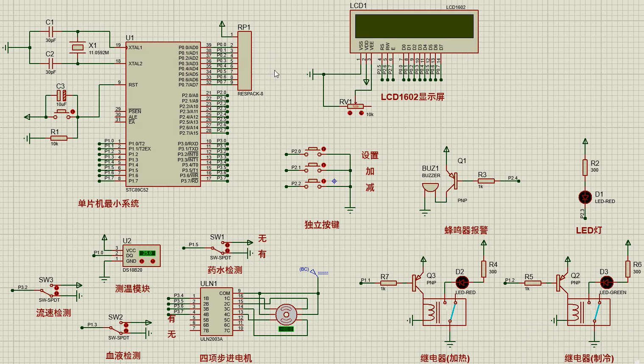
Task: Toggle the SW1 liquid-detection switch upper actuator
Action: 227,245
